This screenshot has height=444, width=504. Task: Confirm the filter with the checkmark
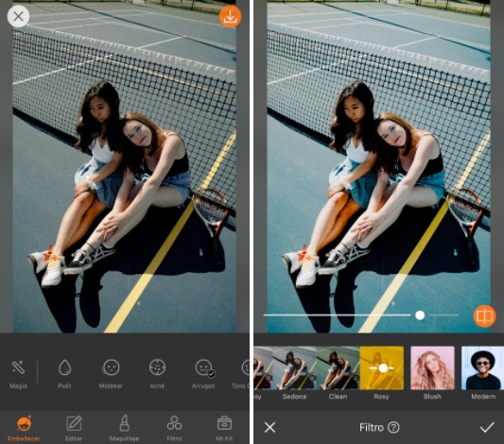coord(487,427)
